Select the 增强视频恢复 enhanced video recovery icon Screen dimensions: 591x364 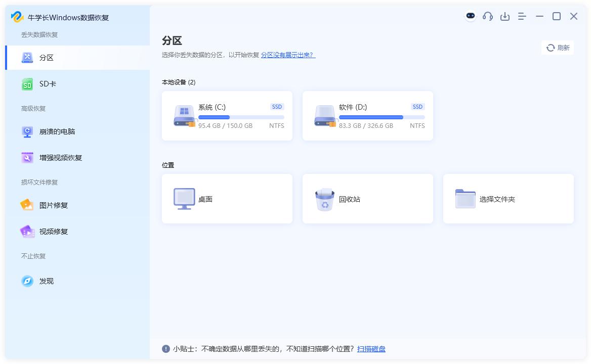[x=27, y=157]
